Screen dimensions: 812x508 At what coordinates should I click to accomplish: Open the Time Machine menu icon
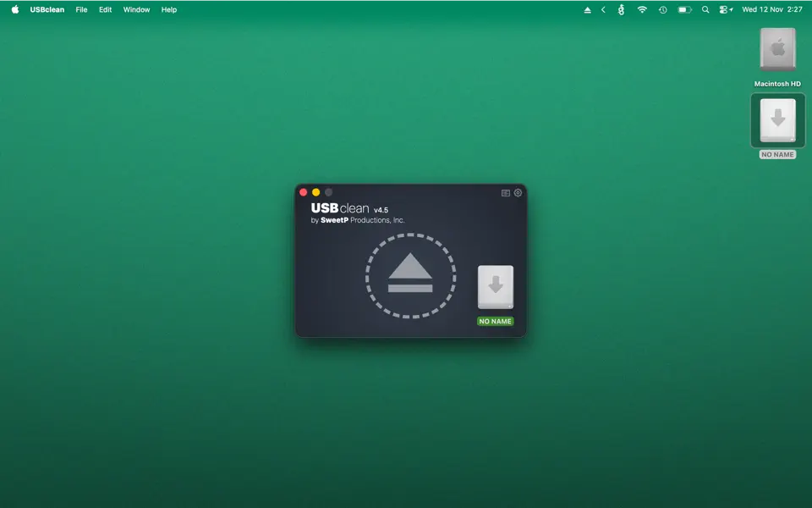(662, 9)
